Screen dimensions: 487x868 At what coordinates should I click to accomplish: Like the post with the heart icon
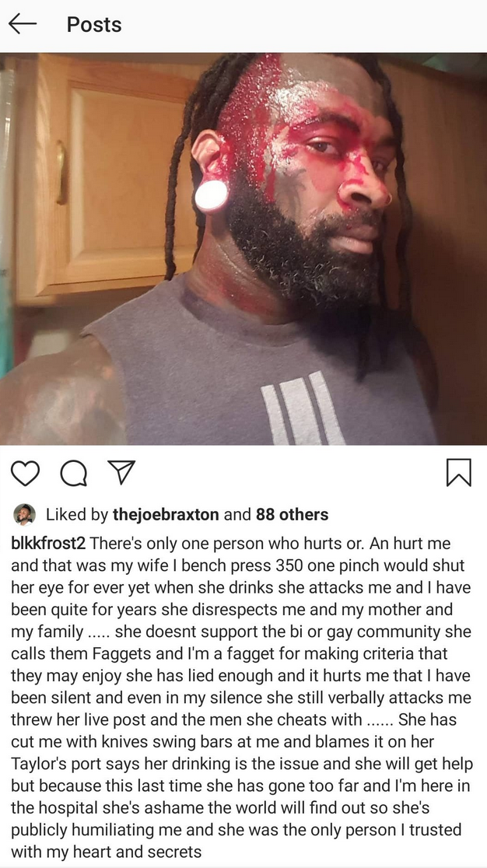(26, 474)
